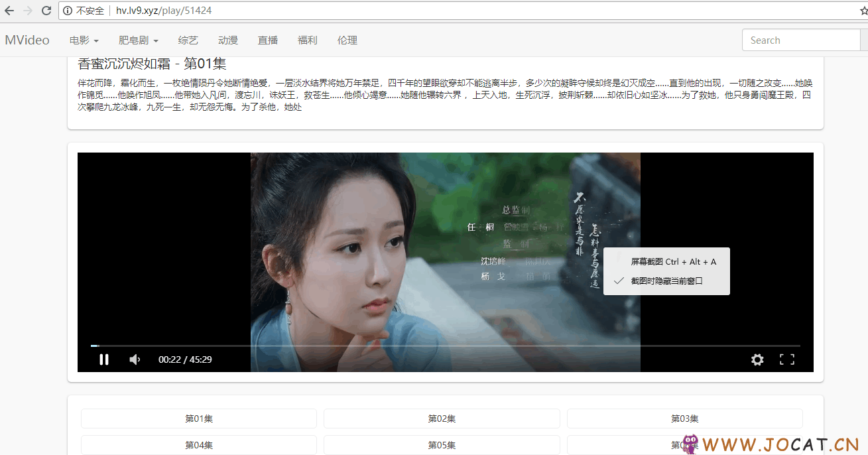Viewport: 868px width, 455px height.
Task: Mute the video with the speaker icon
Action: point(135,359)
